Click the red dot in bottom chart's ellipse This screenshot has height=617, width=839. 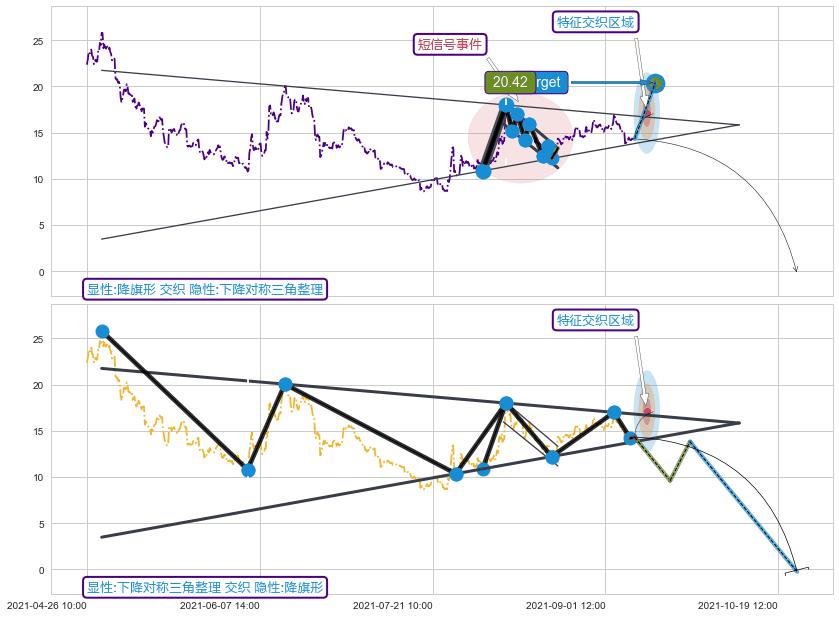click(x=647, y=411)
